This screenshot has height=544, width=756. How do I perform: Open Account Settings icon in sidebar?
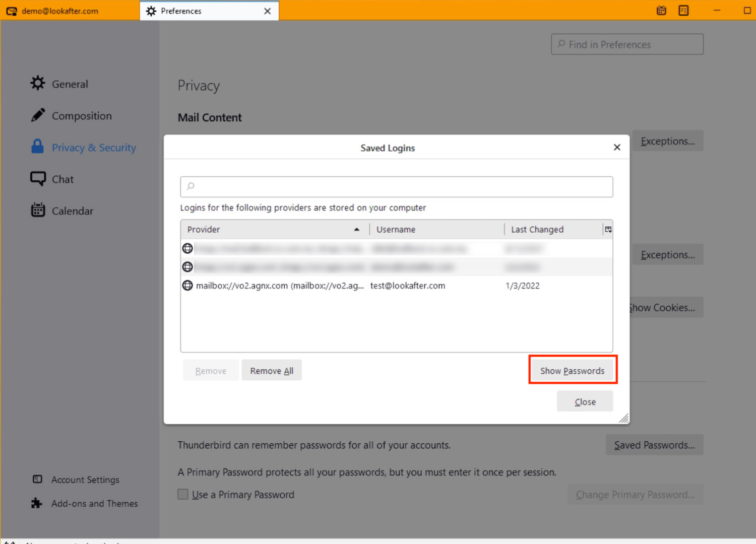click(x=37, y=479)
